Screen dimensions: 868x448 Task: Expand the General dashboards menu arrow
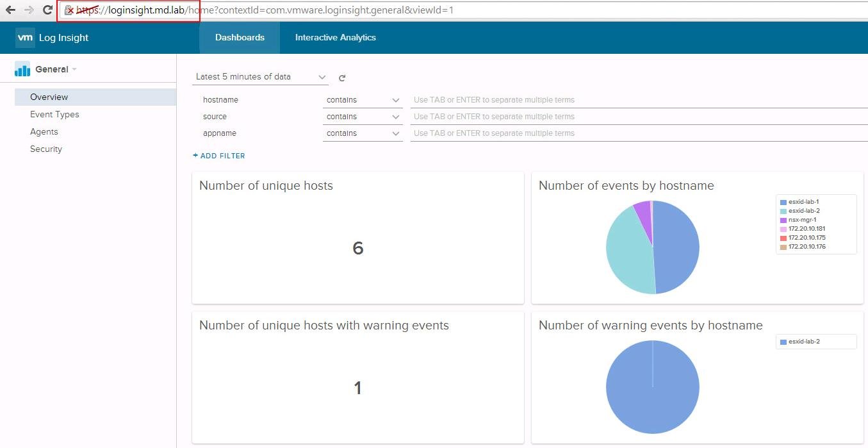(x=74, y=69)
